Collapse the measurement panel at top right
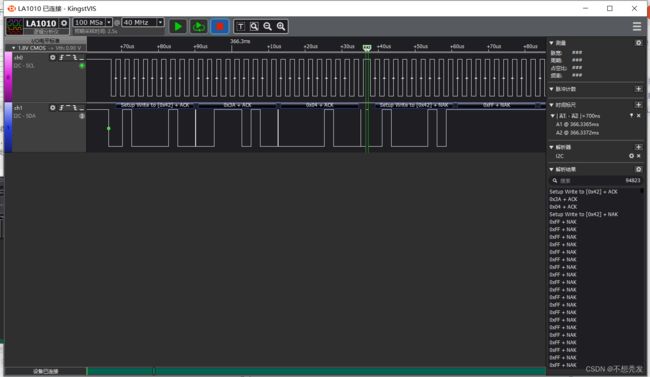This screenshot has height=377, width=650. pos(551,43)
